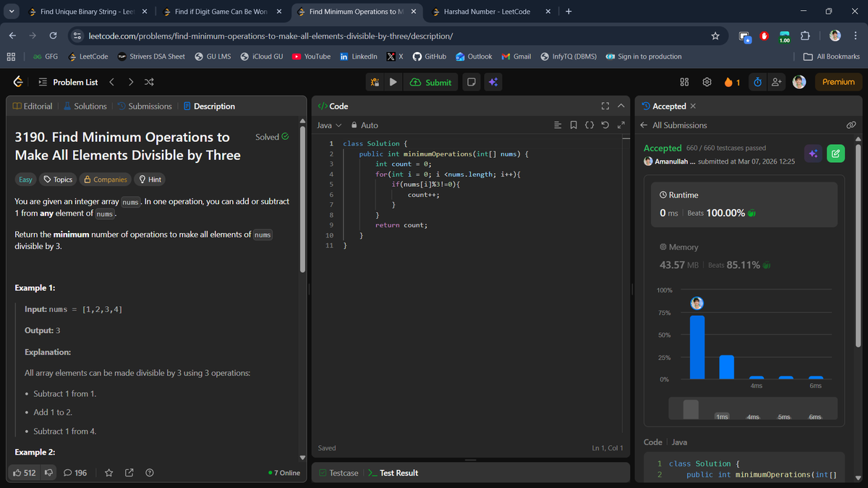868x488 pixels.
Task: Click the share problem icon
Action: coord(129,473)
